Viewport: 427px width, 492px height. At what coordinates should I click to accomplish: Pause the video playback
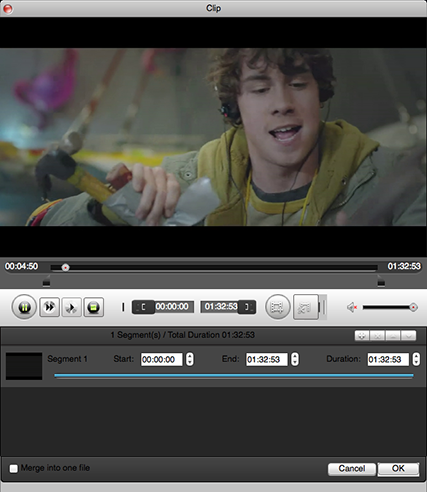(x=24, y=307)
